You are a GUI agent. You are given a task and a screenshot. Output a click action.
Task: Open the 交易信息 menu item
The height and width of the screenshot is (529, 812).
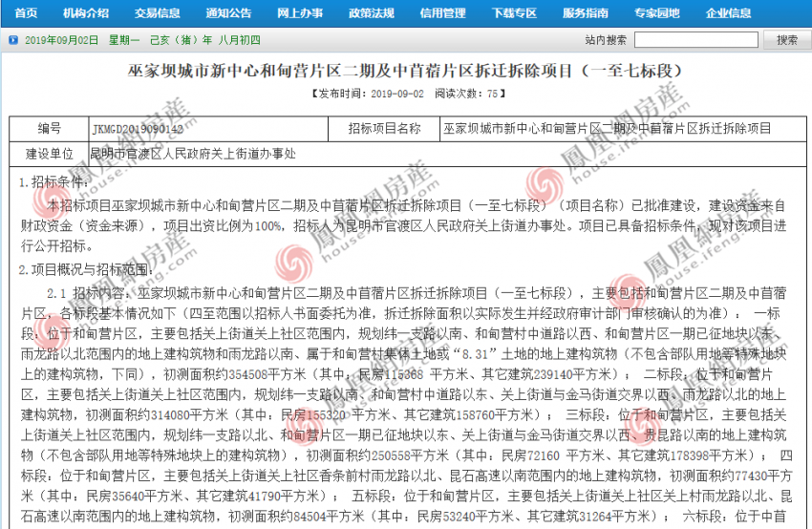pos(157,13)
